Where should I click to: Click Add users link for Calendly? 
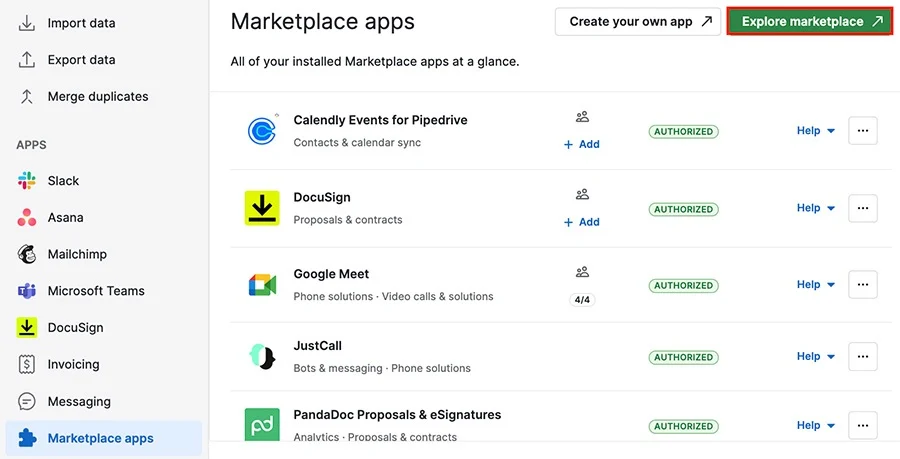click(581, 145)
